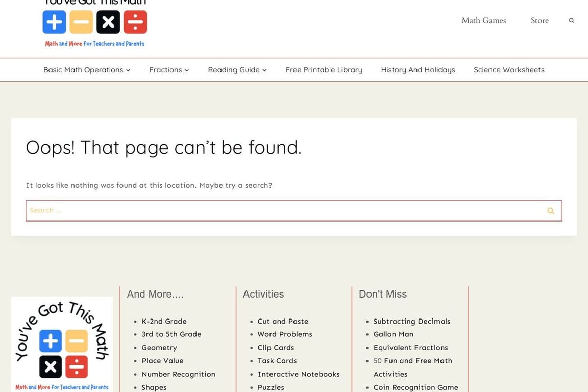Click the Gallon Man link
The height and width of the screenshot is (392, 588).
pyautogui.click(x=393, y=334)
